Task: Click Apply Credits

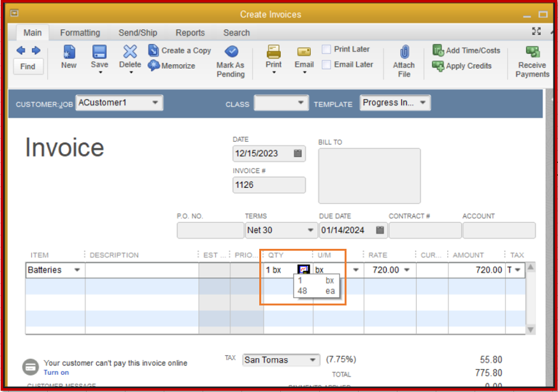Action: (462, 66)
